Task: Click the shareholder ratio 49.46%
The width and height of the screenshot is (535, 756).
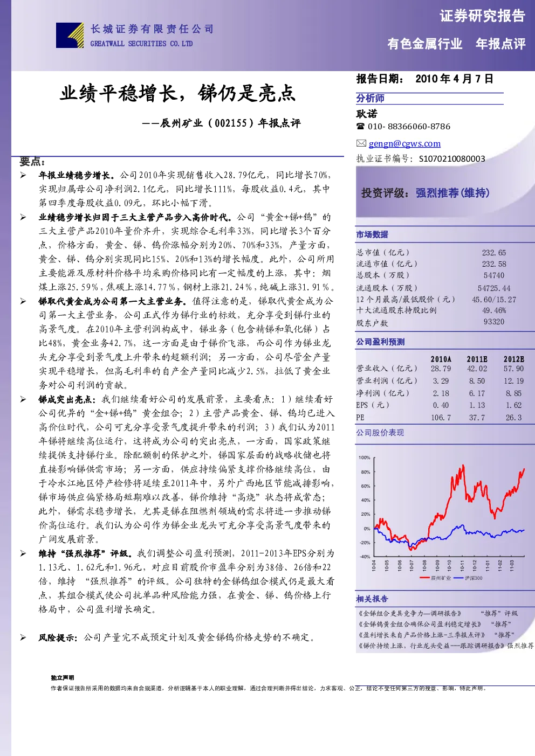Action: pyautogui.click(x=494, y=310)
